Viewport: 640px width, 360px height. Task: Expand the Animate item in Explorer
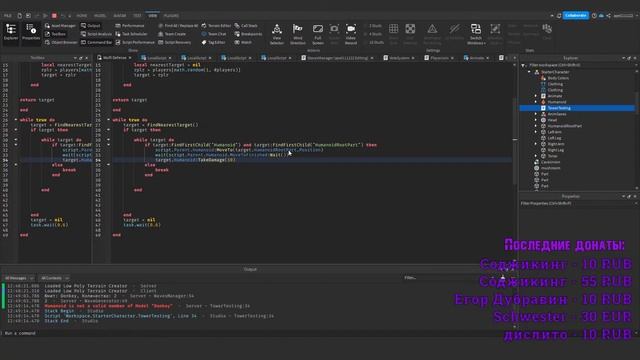536,96
